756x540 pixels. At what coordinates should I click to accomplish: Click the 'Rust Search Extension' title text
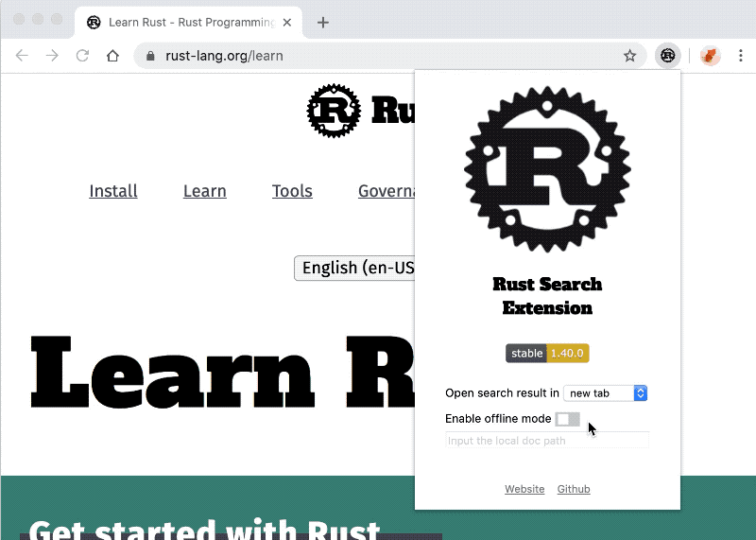[547, 296]
